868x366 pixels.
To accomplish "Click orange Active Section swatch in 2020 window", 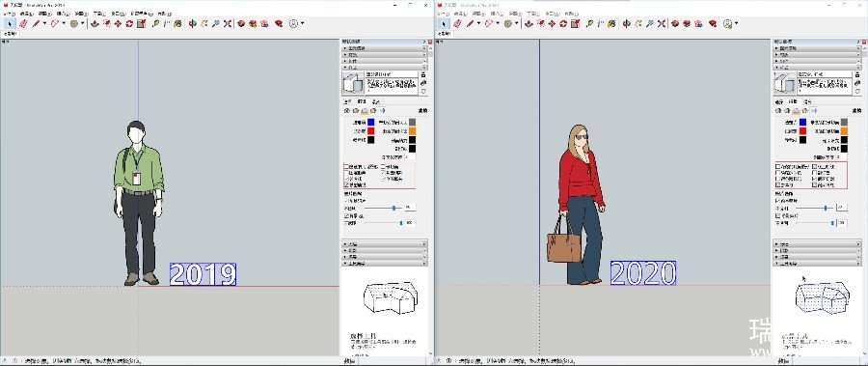I will coord(844,131).
